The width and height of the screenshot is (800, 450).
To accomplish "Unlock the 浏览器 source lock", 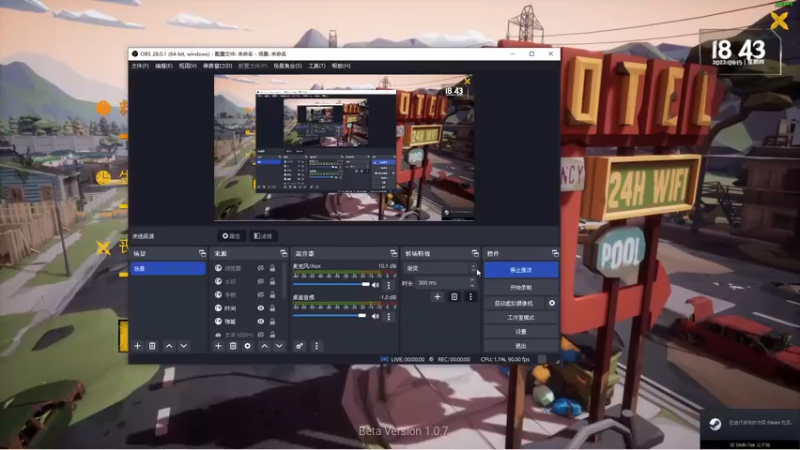I will pyautogui.click(x=272, y=268).
